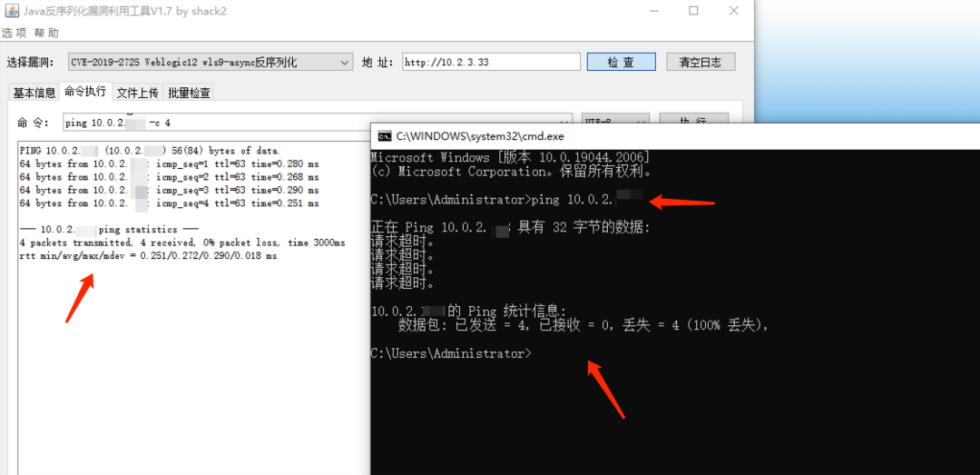Click the 清空日志 button
The image size is (980, 475).
coord(701,62)
